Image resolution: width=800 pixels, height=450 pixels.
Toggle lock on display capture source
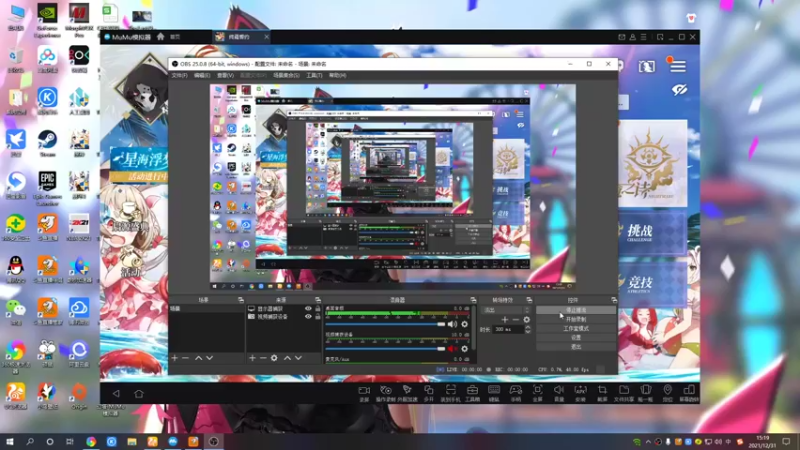click(x=318, y=309)
